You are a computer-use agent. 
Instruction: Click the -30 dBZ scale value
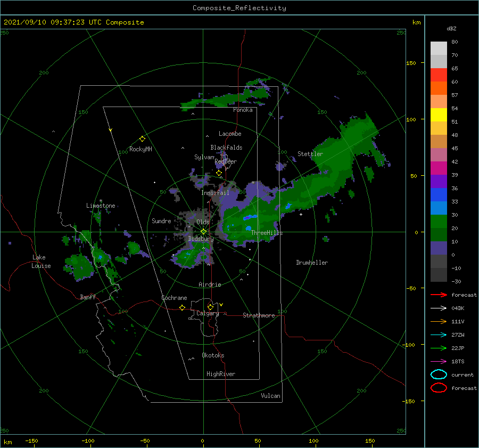[x=456, y=281]
